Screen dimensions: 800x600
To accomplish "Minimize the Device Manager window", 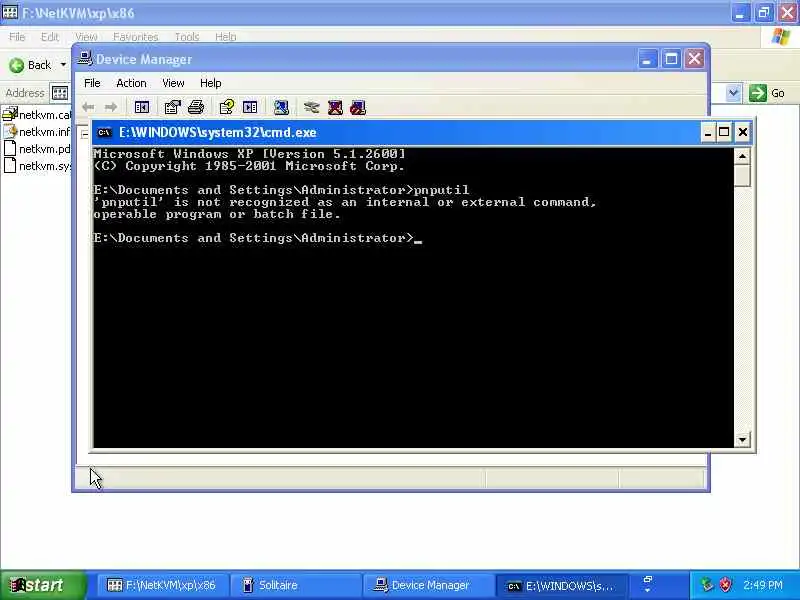I will tap(647, 59).
